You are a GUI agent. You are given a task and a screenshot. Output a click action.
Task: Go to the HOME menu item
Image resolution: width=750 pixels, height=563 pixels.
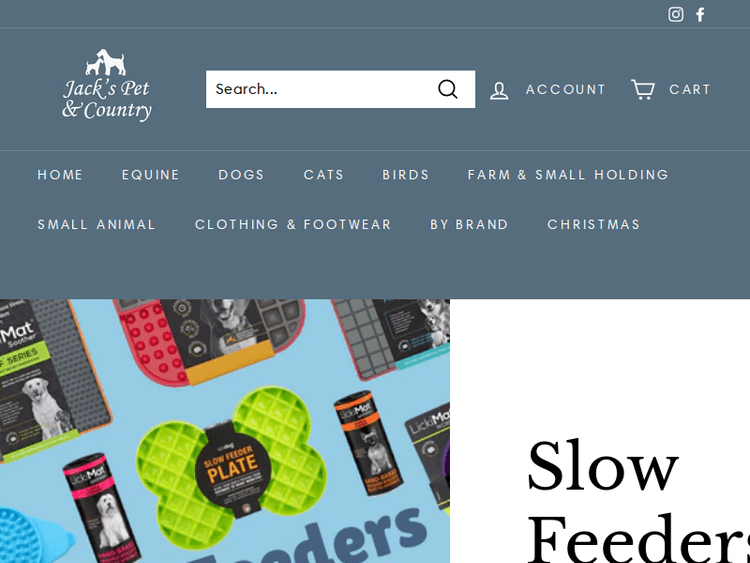60,175
